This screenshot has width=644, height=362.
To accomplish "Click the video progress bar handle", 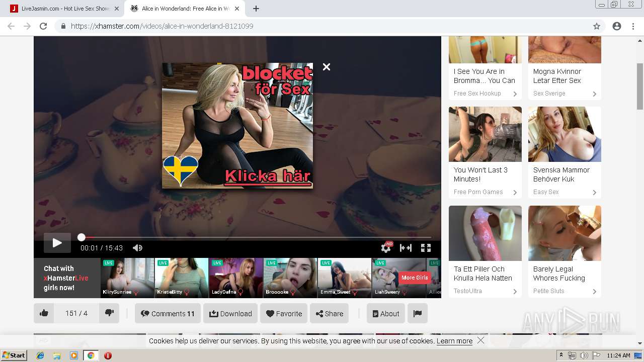I will [x=82, y=237].
